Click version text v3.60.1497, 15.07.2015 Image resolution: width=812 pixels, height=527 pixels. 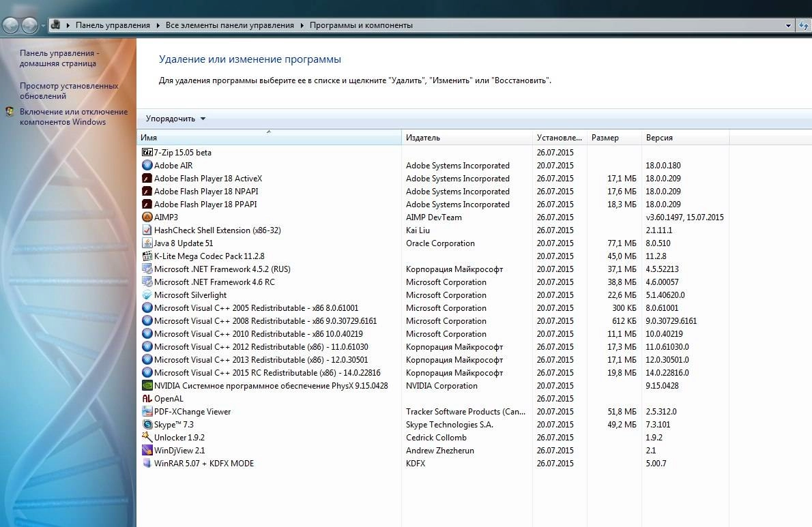684,217
